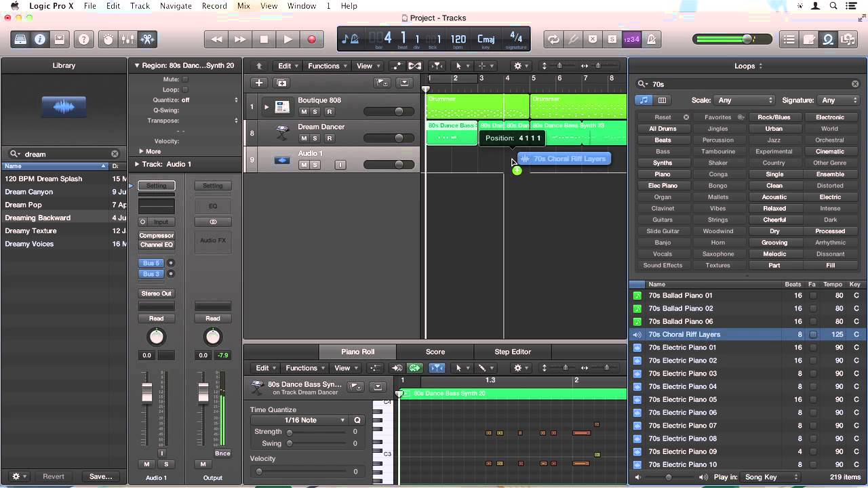This screenshot has width=868, height=488.
Task: Collapse the Region inspector disclosure triangle
Action: tap(137, 66)
